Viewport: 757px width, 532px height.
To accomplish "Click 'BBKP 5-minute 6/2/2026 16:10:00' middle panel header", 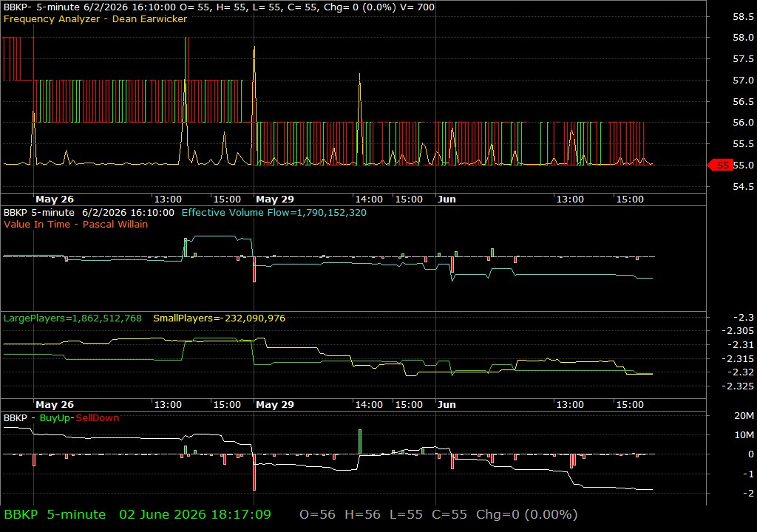I will coord(89,212).
